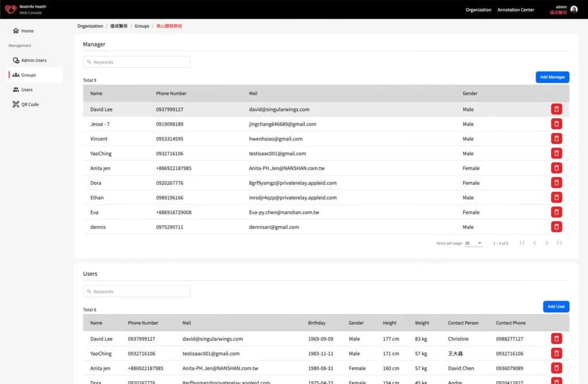The image size is (588, 384).
Task: Open Admin Users in sidebar
Action: pyautogui.click(x=30, y=60)
